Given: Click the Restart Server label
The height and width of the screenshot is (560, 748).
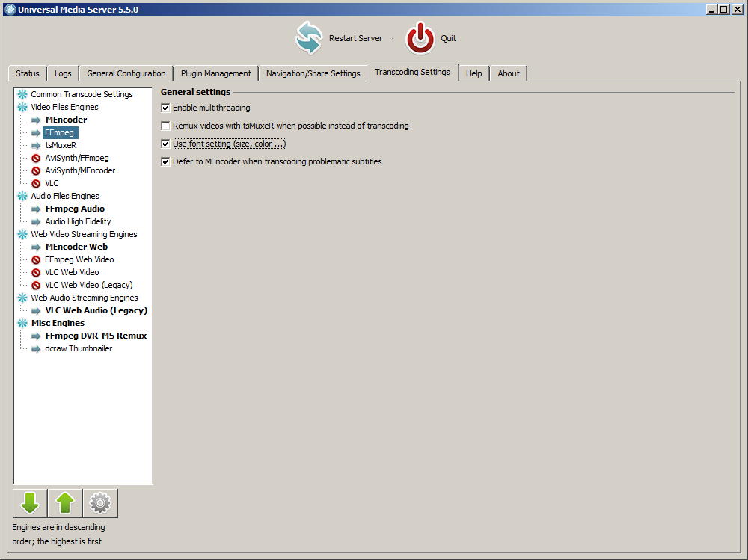Looking at the screenshot, I should pyautogui.click(x=355, y=38).
